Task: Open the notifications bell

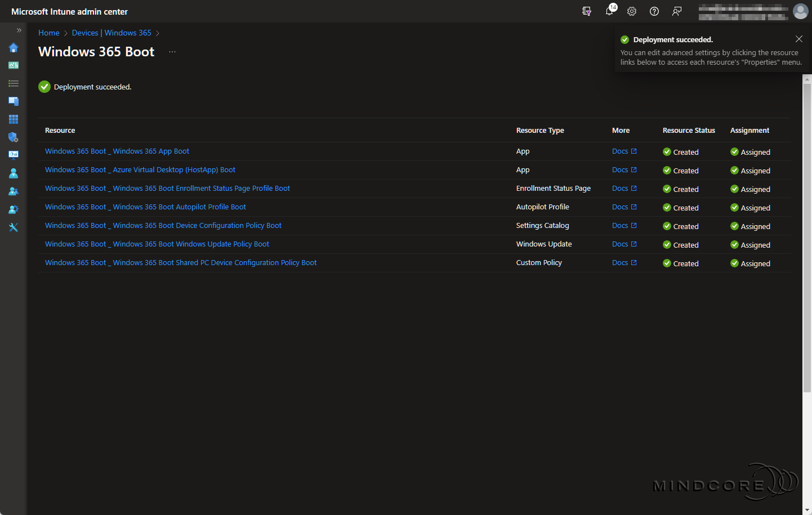Action: coord(609,11)
